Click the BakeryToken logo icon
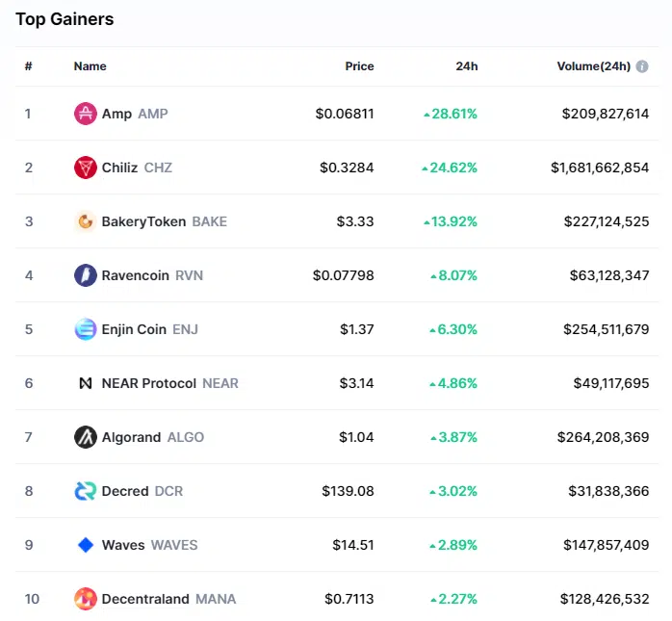 (86, 221)
